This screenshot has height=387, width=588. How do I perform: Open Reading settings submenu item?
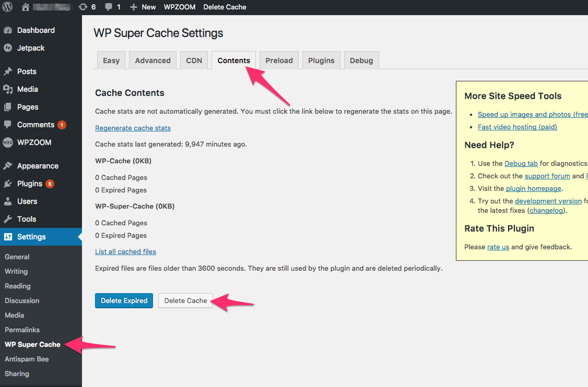coord(18,286)
